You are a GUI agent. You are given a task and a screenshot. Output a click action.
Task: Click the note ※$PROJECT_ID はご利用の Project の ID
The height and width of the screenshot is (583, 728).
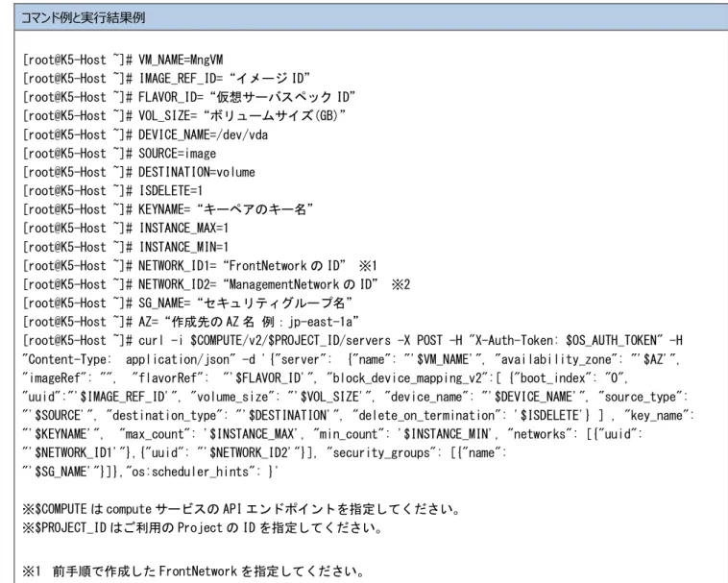(x=202, y=527)
